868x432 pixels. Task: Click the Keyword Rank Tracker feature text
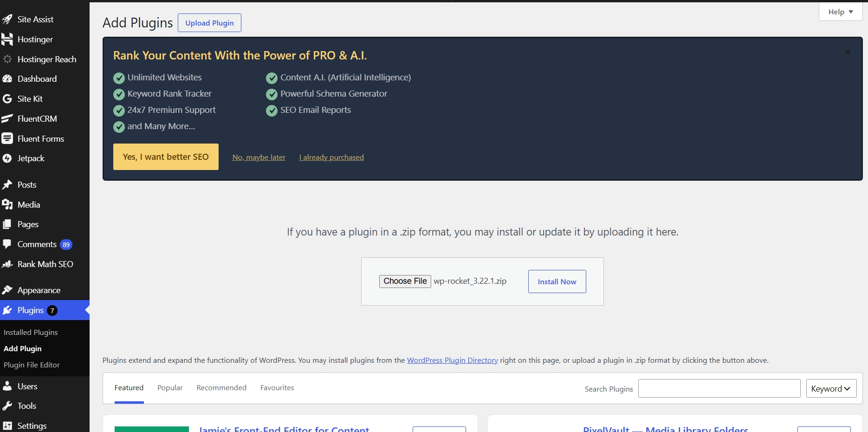[169, 94]
